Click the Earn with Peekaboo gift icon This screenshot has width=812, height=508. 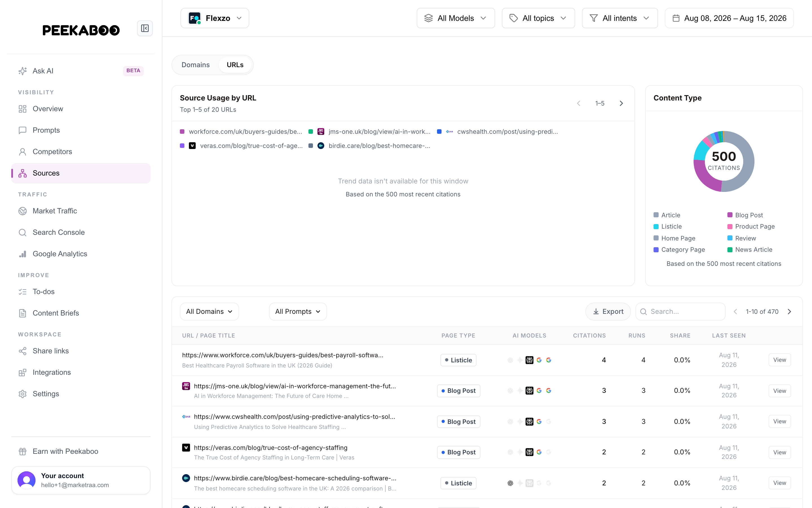(23, 452)
